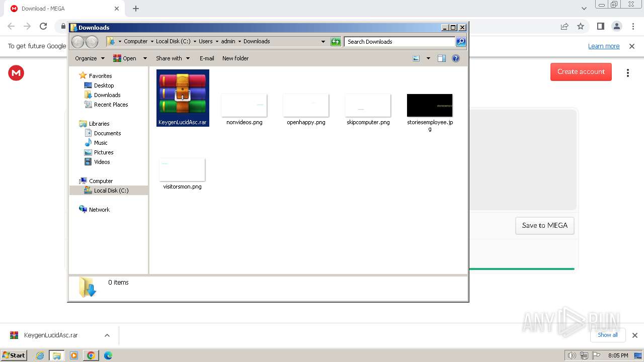Open the Videos library
644x362 pixels.
coord(102,162)
